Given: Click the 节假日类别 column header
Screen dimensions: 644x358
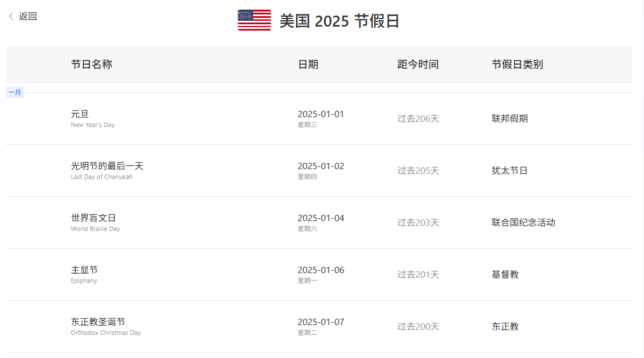Looking at the screenshot, I should pyautogui.click(x=517, y=65).
